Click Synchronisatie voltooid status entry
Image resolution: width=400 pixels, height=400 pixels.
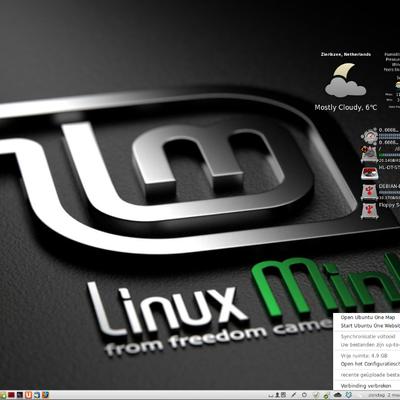click(x=368, y=336)
